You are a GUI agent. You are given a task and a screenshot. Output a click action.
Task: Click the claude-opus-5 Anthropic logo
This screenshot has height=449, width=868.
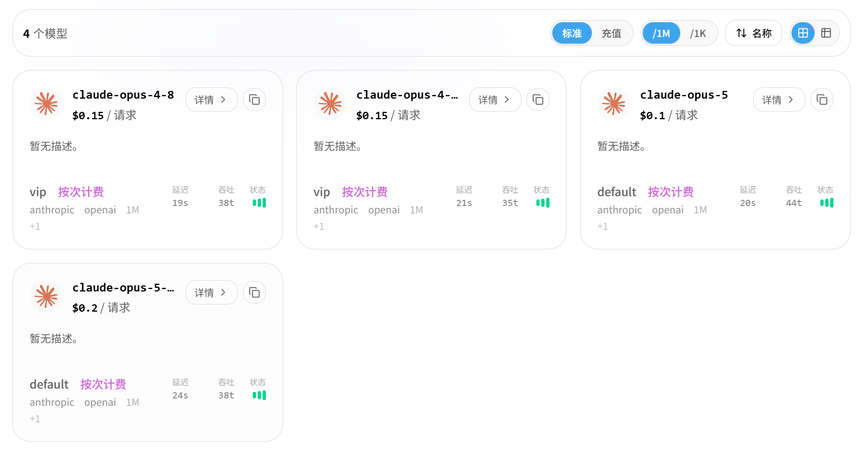click(614, 103)
